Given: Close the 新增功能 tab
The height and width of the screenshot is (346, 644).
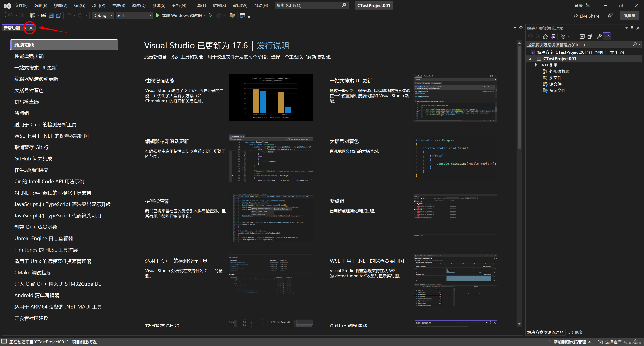Looking at the screenshot, I should [x=31, y=28].
